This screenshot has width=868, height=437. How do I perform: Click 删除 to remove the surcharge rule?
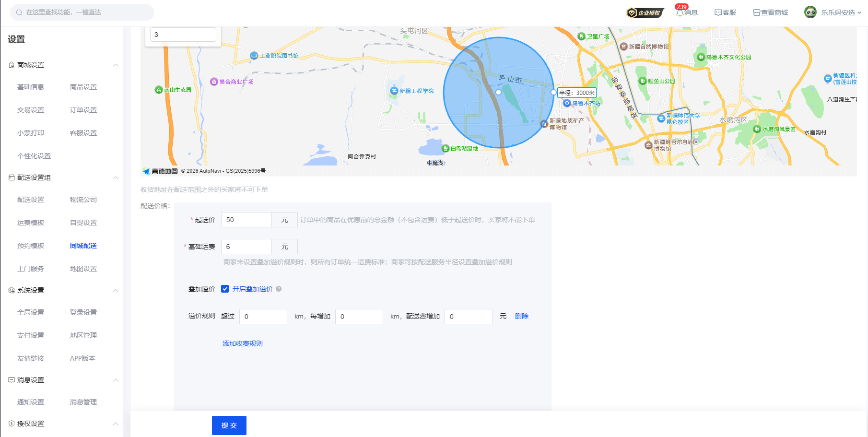(521, 316)
